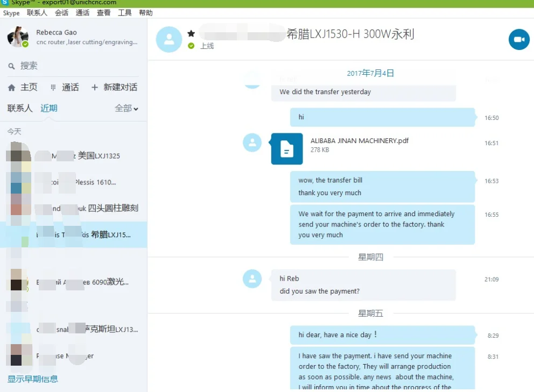Open the 查看 menu
This screenshot has height=392, width=534.
103,13
